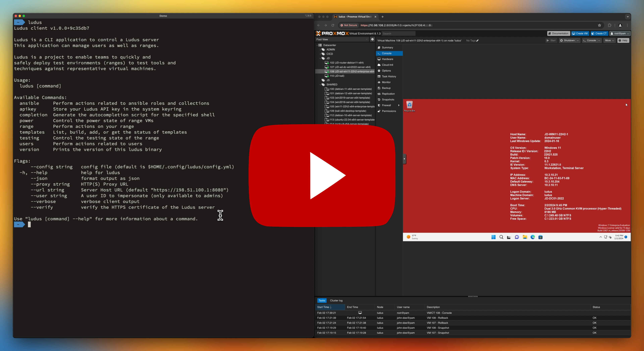Switch to the Cluster log tab
The width and height of the screenshot is (644, 351).
click(x=336, y=301)
